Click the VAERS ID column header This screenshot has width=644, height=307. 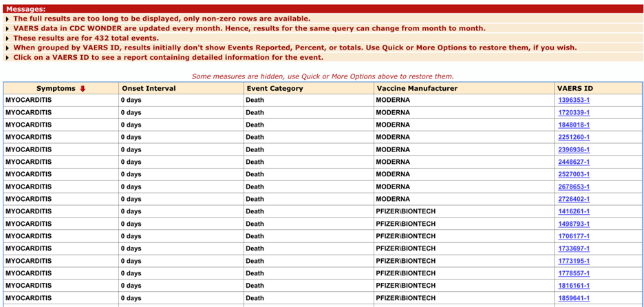click(x=574, y=88)
